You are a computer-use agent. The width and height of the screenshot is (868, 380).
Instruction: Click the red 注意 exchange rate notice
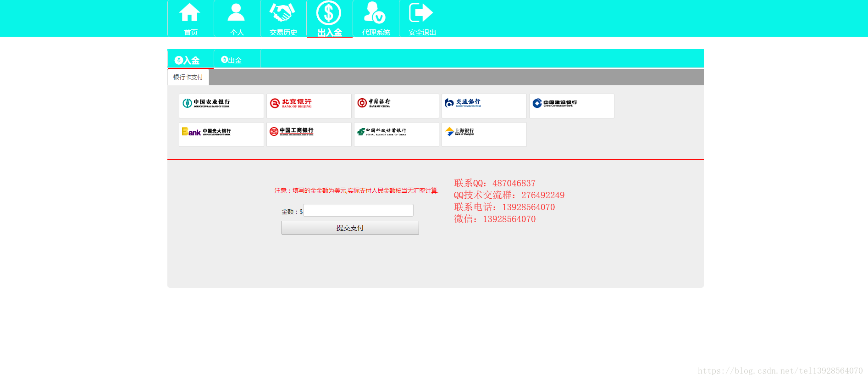coord(356,190)
